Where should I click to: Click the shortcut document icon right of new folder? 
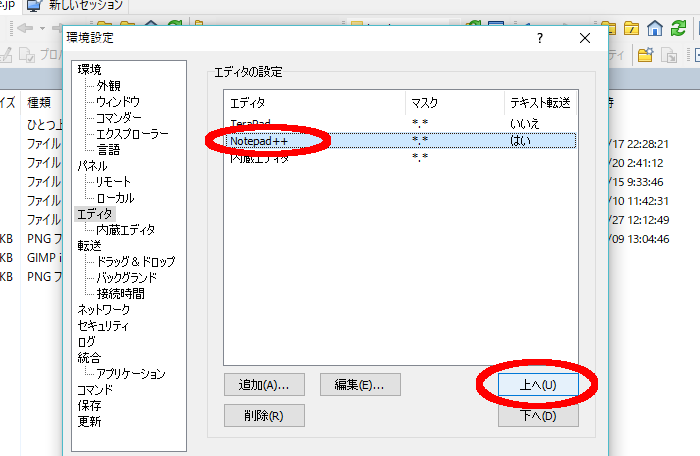[x=669, y=55]
